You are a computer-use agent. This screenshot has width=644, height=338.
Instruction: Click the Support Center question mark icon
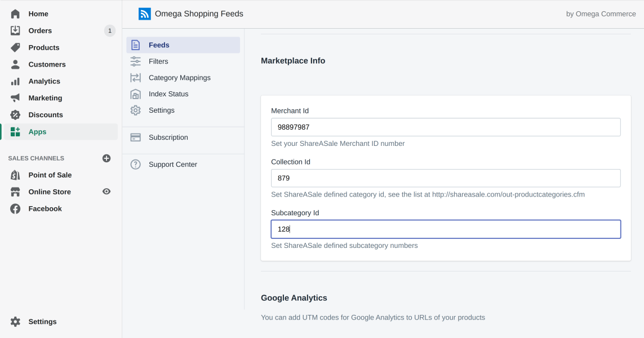[x=136, y=164]
